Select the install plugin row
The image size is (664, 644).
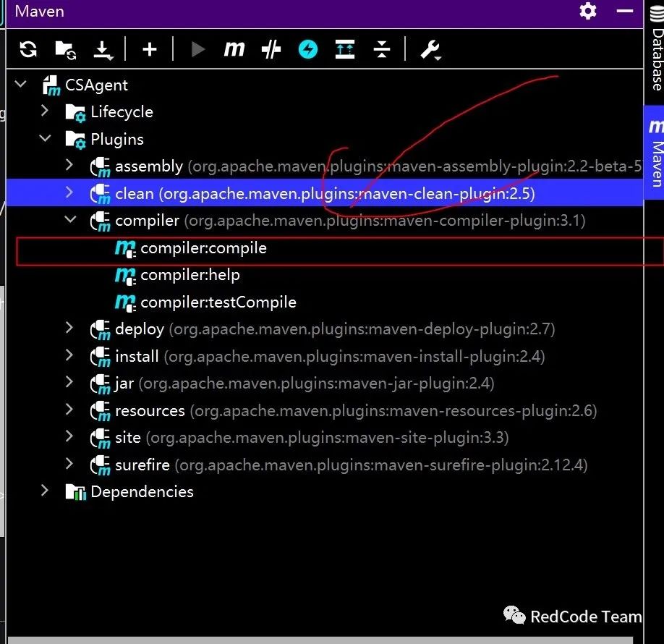pyautogui.click(x=325, y=356)
